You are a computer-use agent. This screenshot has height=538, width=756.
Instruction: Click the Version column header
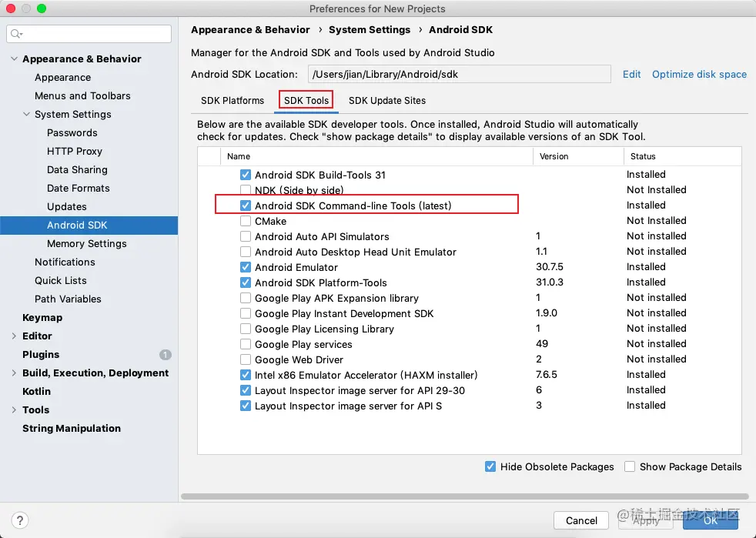[x=578, y=157]
